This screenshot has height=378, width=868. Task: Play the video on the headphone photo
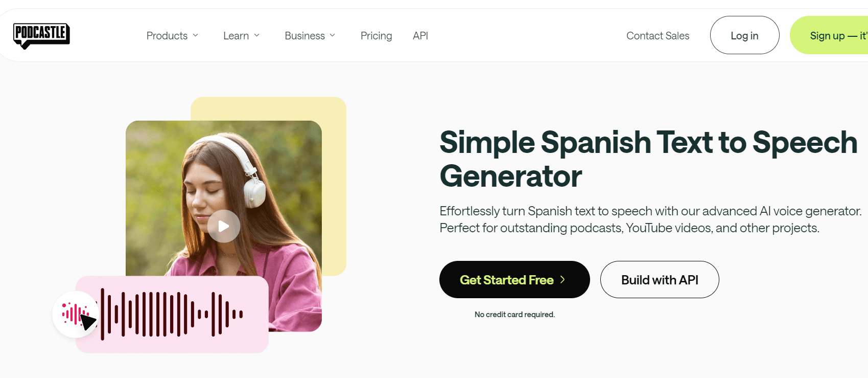pos(224,226)
